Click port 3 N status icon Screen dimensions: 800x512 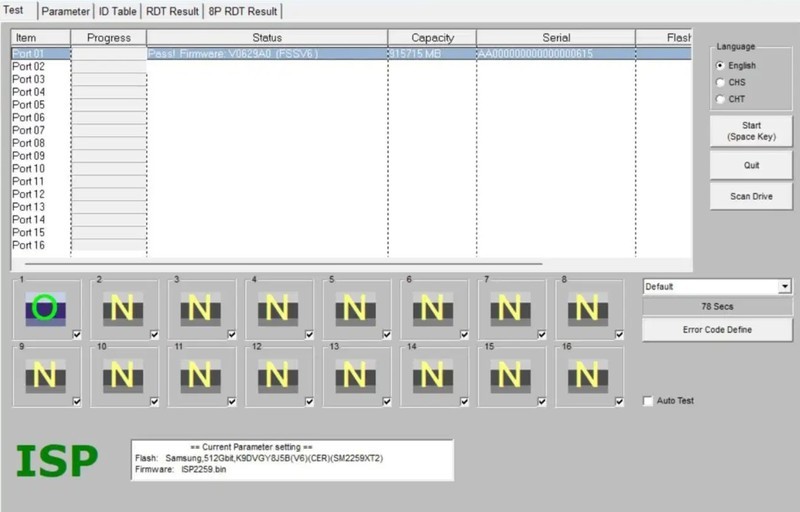201,309
